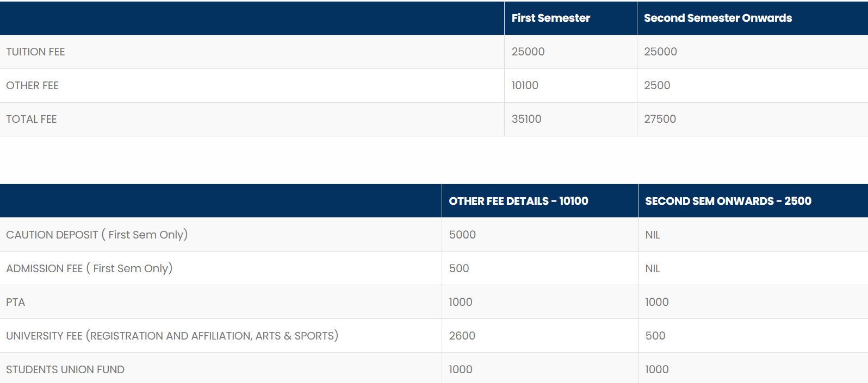The height and width of the screenshot is (383, 868).
Task: Click the PTA row label
Action: coord(15,302)
